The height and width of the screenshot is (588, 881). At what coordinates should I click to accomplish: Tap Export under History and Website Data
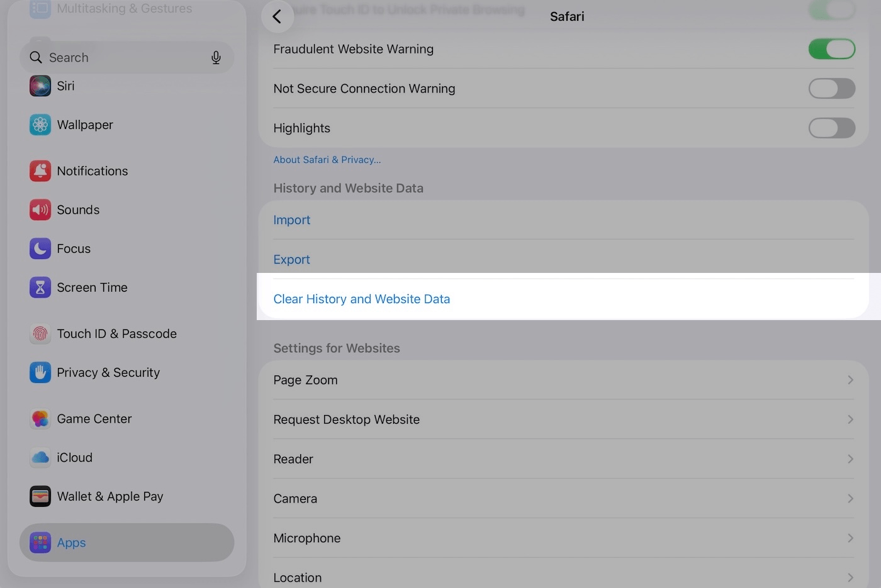click(292, 260)
